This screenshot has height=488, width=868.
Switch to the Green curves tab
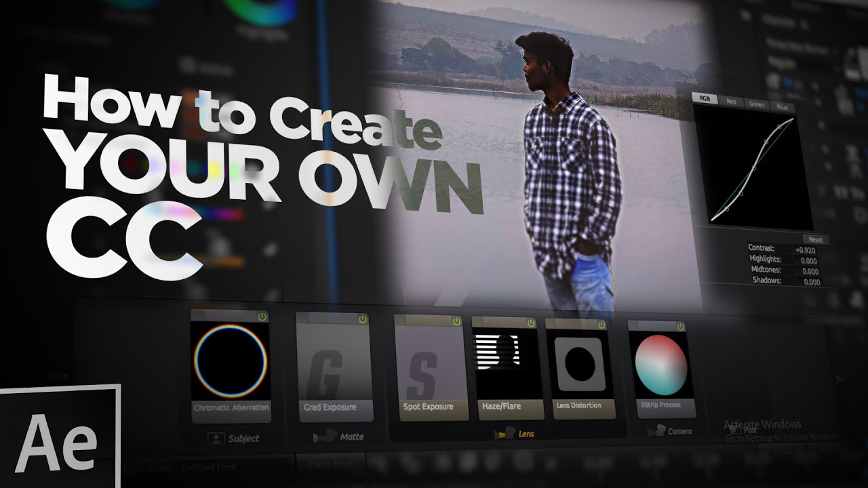pos(756,104)
